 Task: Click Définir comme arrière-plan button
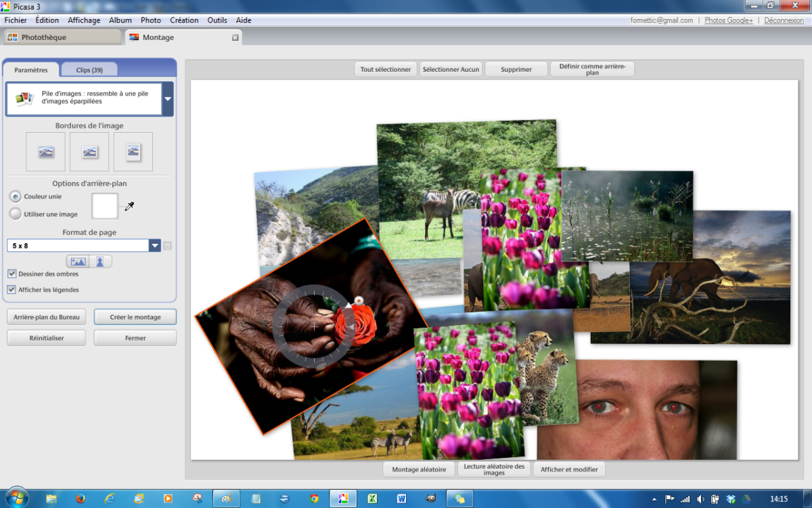click(x=593, y=69)
